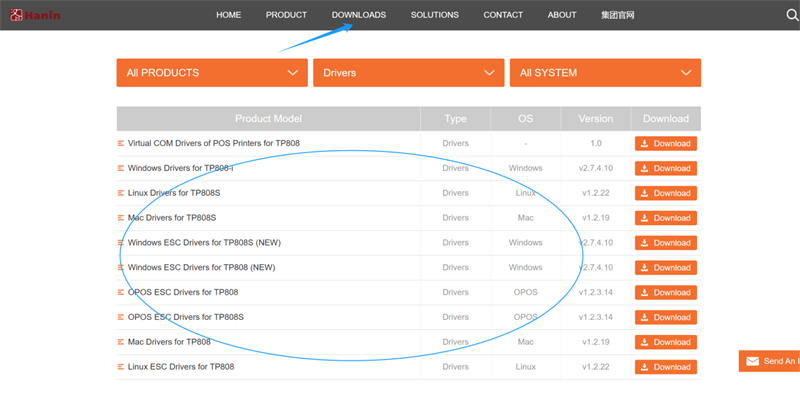The height and width of the screenshot is (405, 800).
Task: Click the OS column header
Action: [x=526, y=119]
